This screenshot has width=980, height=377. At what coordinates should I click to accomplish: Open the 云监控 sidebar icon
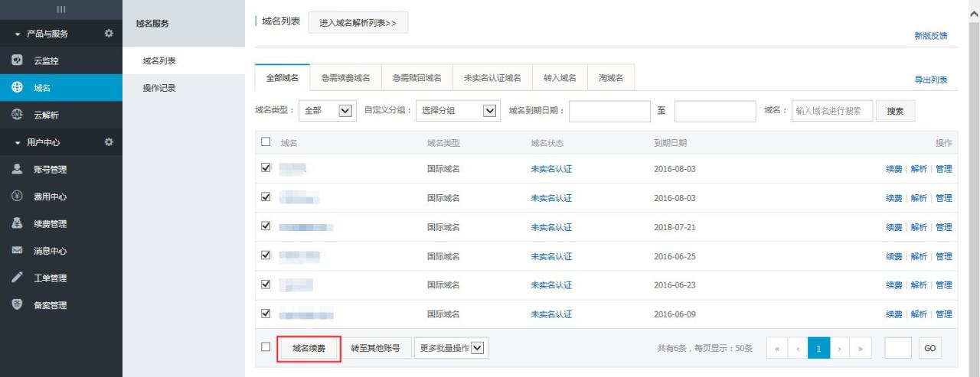pos(17,60)
